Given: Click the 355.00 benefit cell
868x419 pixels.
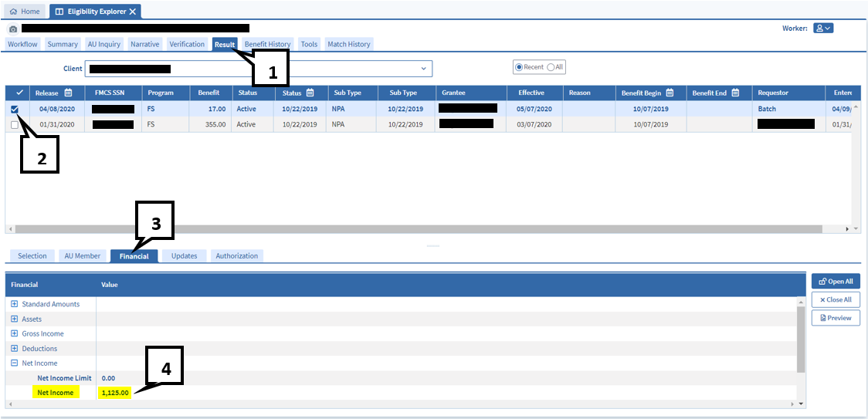Looking at the screenshot, I should click(x=211, y=124).
